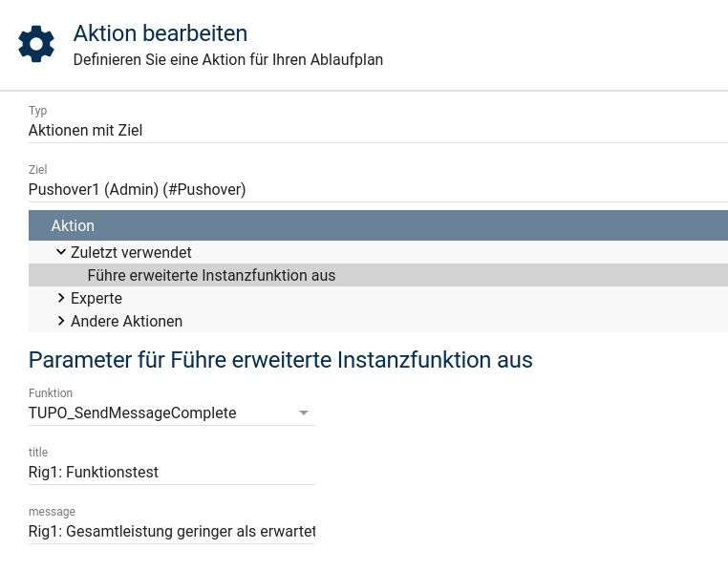Select Führe erweiterte Instanzfunktion aus entry

[211, 275]
